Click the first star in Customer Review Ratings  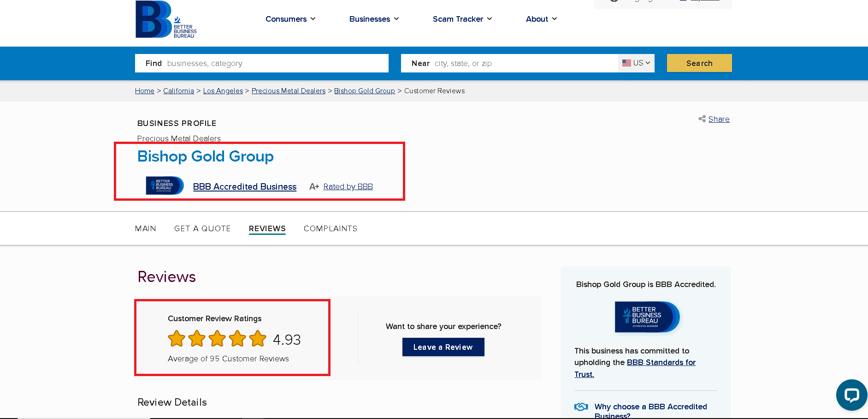tap(176, 338)
